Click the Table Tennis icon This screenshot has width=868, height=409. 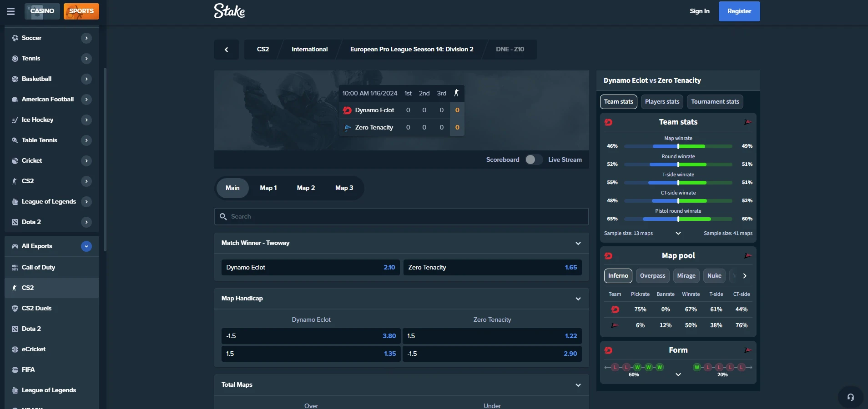(15, 140)
